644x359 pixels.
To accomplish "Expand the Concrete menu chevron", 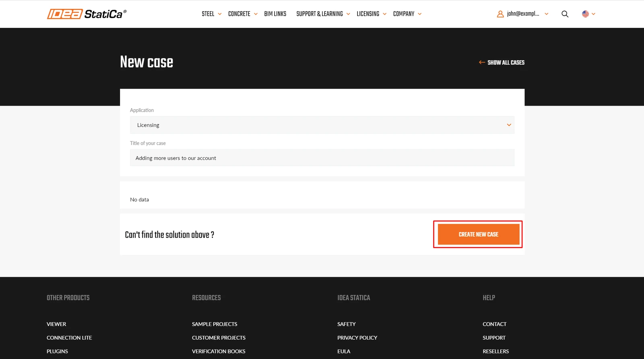I will pos(256,14).
